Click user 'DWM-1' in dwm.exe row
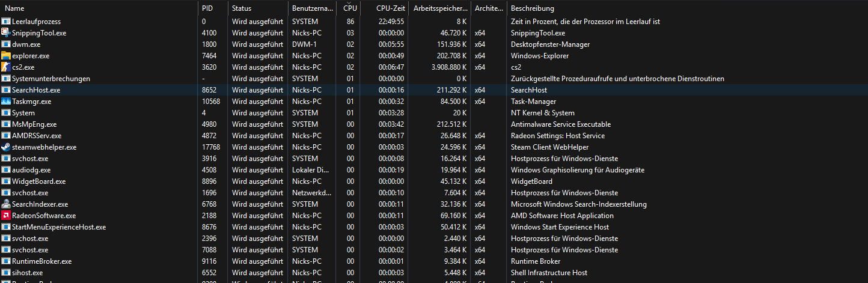Viewport: 868px width, 283px height. click(x=304, y=44)
